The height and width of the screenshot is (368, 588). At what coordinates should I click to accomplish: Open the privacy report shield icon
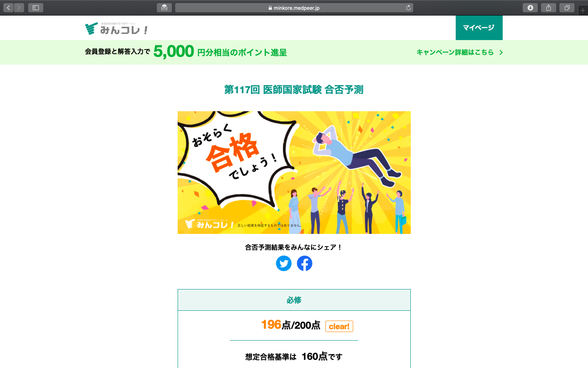pos(164,8)
